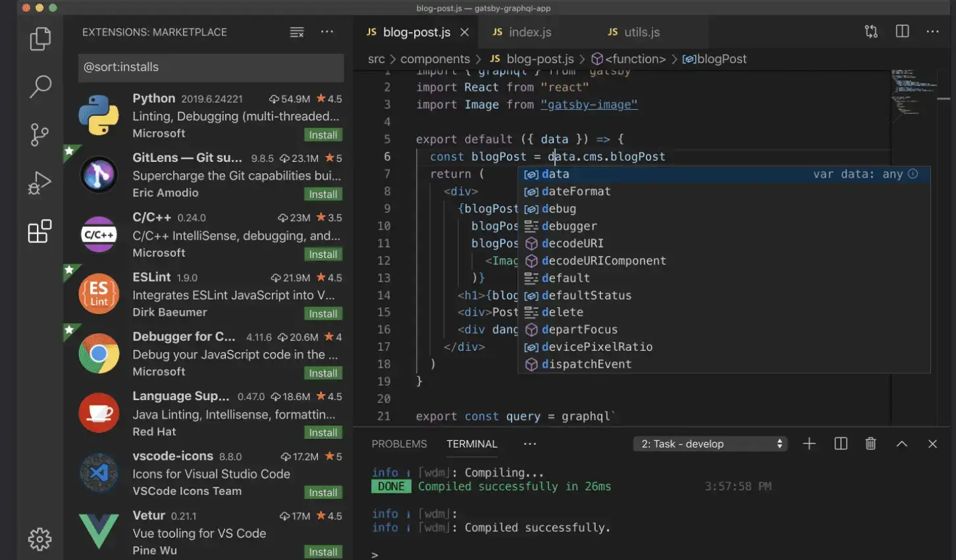The image size is (956, 560).
Task: Toggle maximize panel with the chevron icon
Action: tap(902, 444)
